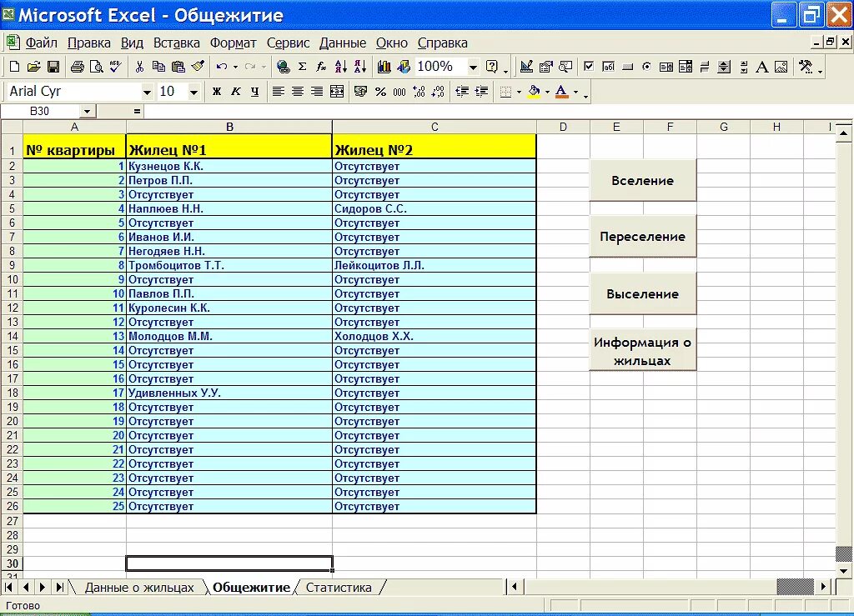Select text box control tool
854x616 pixels.
(608, 67)
